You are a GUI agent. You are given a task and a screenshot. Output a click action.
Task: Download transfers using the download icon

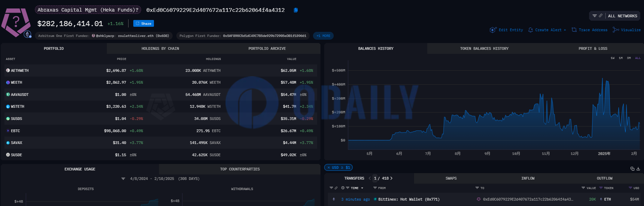coord(638,169)
